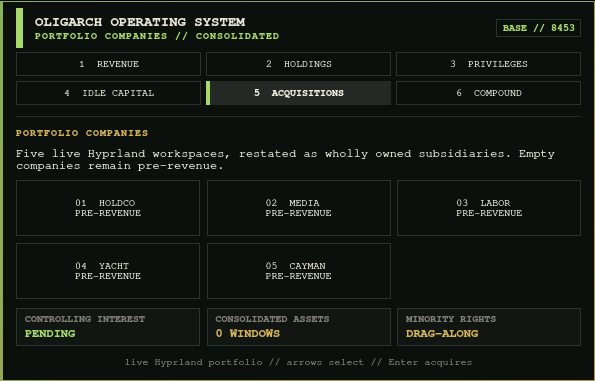Click the yellow PORTFOLIO COMPANIES section heading
Image resolution: width=595 pixels, height=381 pixels.
pos(82,133)
